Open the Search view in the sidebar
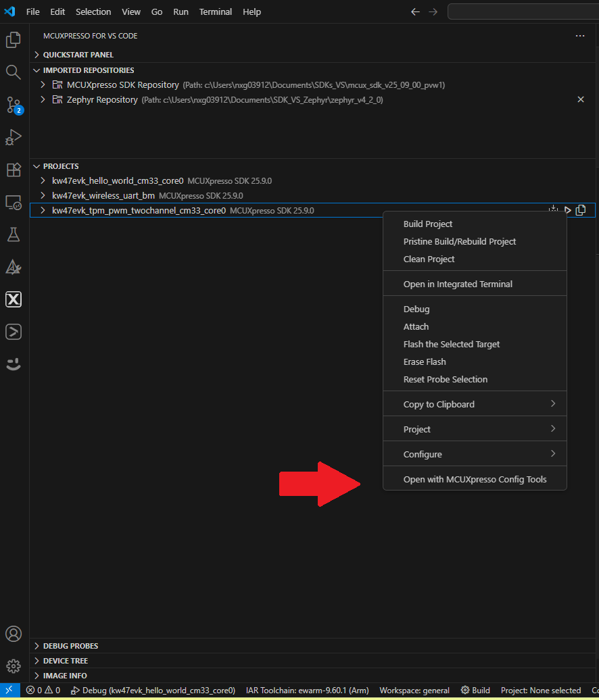 click(14, 72)
